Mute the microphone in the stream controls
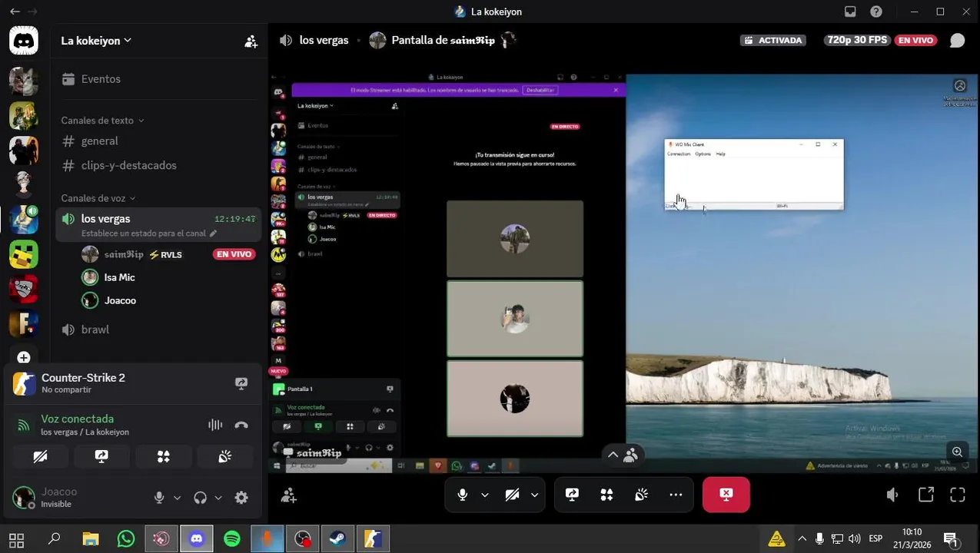 [463, 495]
